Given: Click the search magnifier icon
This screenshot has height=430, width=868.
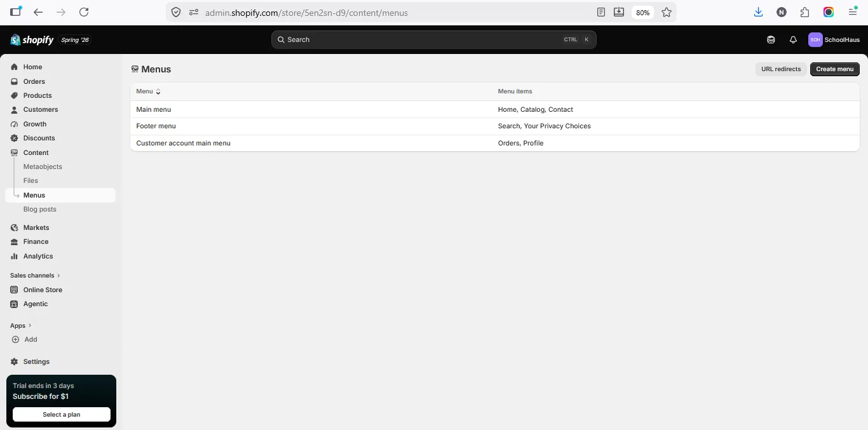Looking at the screenshot, I should (281, 39).
